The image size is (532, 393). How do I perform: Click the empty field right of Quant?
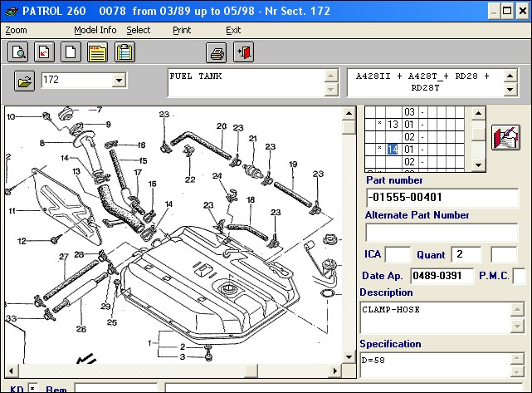pos(504,254)
